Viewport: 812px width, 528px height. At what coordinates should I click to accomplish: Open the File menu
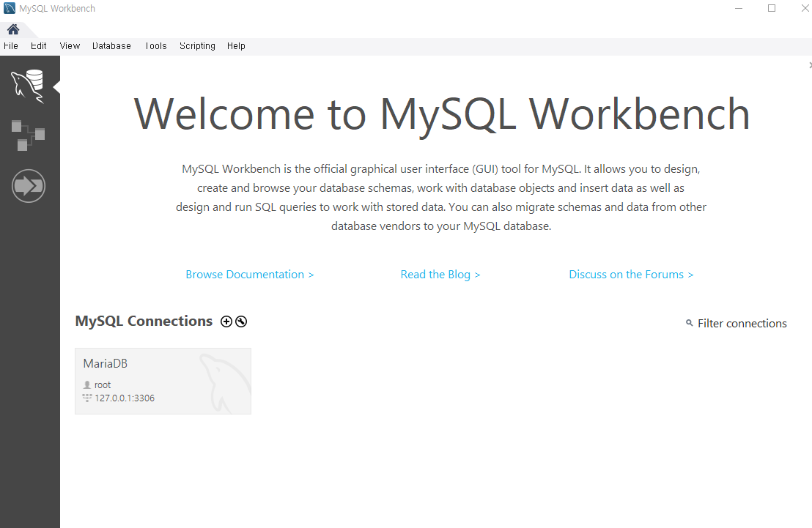click(x=11, y=45)
